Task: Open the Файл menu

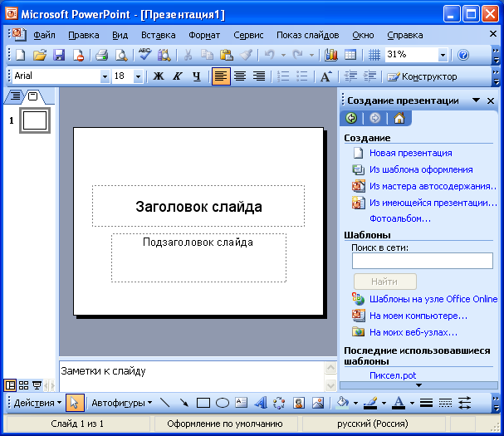Action: click(44, 35)
